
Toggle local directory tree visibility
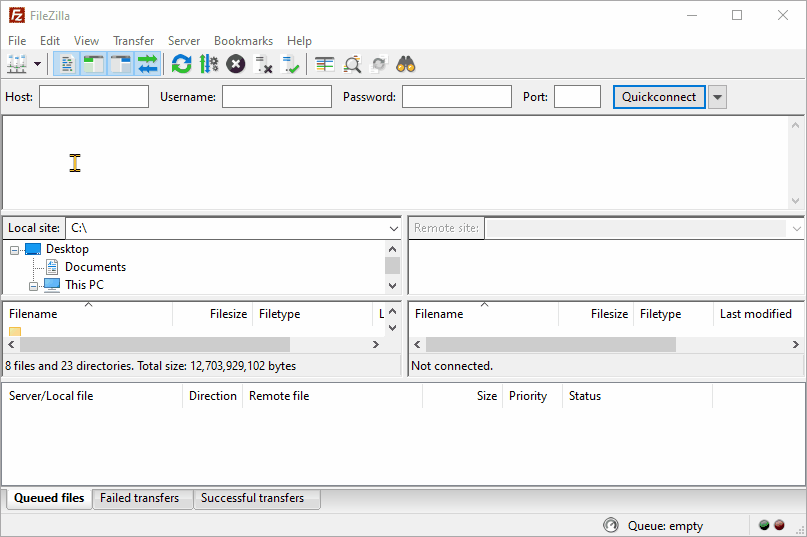pyautogui.click(x=94, y=64)
